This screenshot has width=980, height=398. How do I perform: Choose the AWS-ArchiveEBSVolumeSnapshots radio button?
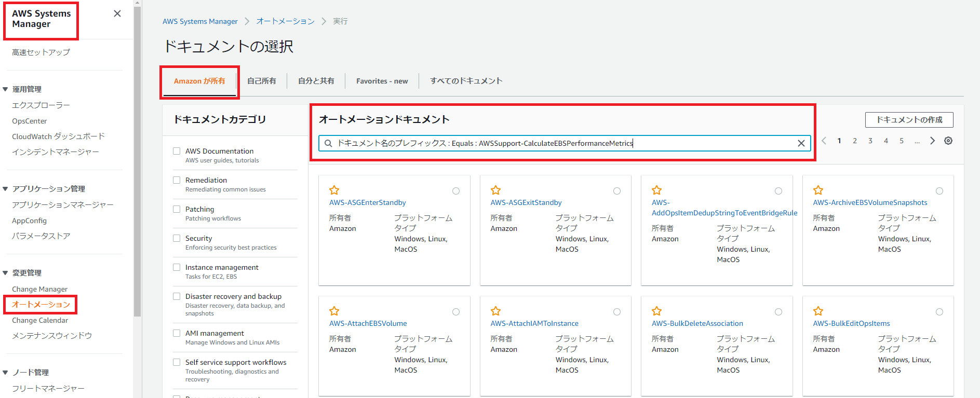tap(939, 191)
